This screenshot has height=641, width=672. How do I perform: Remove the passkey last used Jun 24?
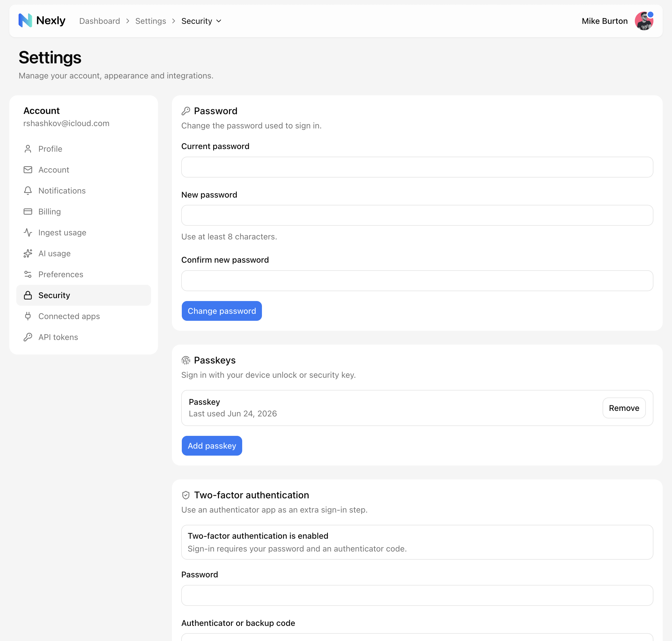coord(624,408)
